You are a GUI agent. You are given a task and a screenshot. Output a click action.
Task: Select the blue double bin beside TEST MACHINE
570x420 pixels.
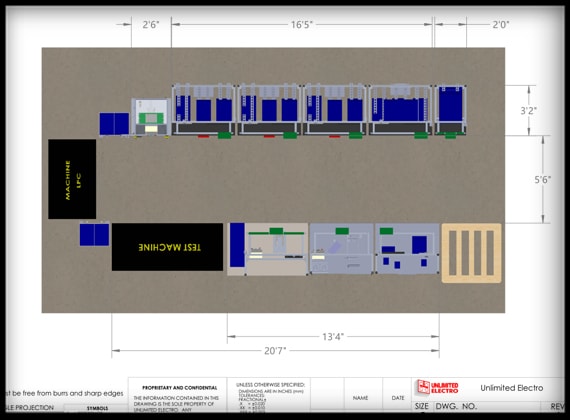pyautogui.click(x=95, y=235)
